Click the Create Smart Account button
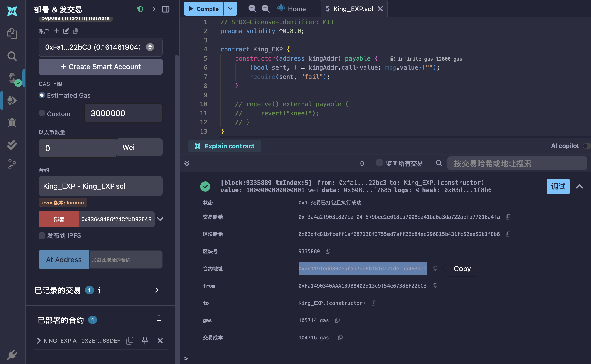The image size is (591, 364). tap(101, 67)
